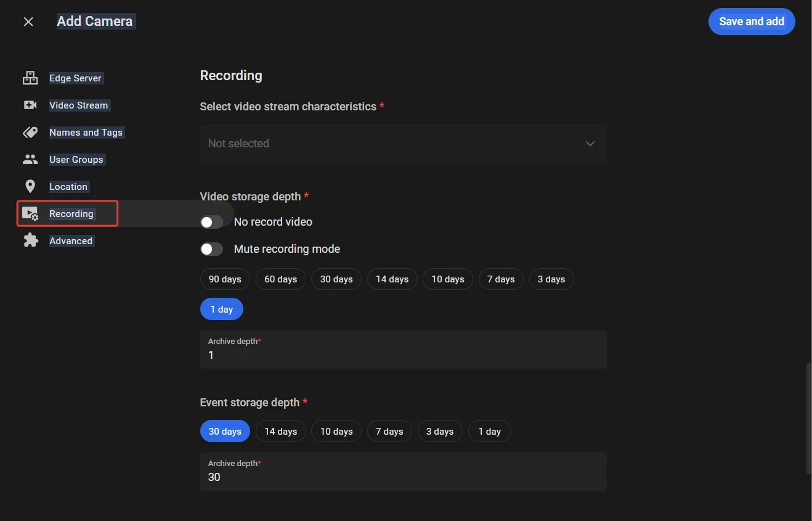
Task: Select 1 day video storage depth
Action: (x=222, y=310)
